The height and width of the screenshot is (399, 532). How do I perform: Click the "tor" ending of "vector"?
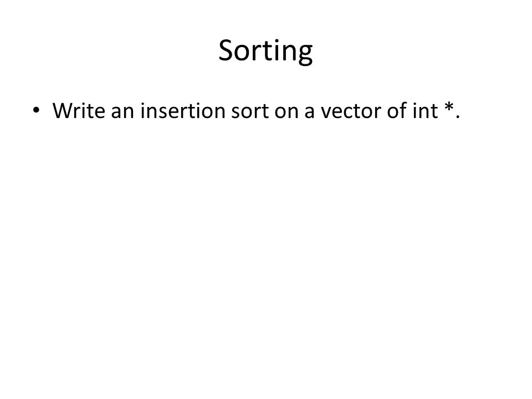point(367,111)
